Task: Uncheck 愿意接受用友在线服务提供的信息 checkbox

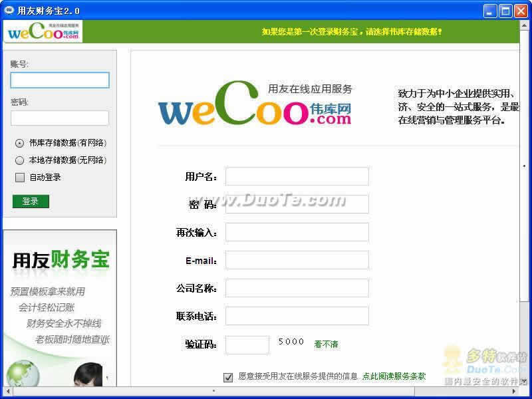Action: click(x=228, y=377)
